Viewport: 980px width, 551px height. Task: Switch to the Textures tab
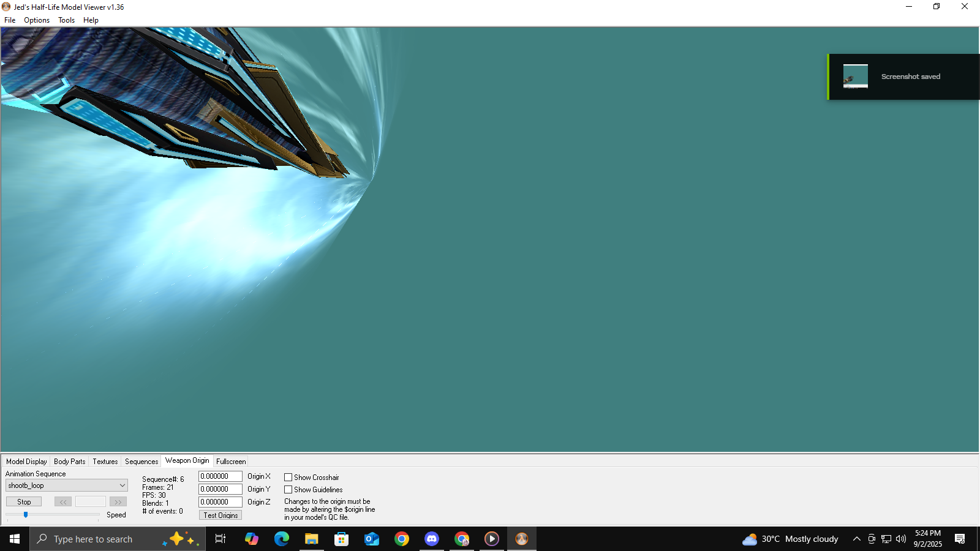105,462
